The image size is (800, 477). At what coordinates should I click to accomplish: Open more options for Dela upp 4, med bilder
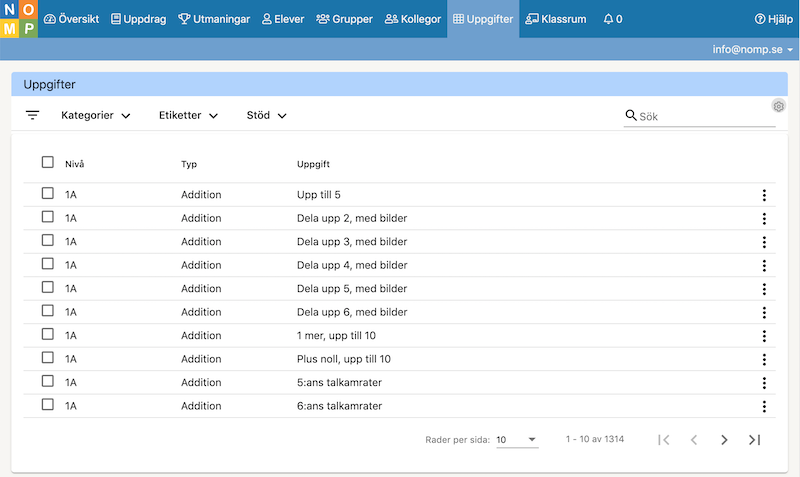pos(764,265)
